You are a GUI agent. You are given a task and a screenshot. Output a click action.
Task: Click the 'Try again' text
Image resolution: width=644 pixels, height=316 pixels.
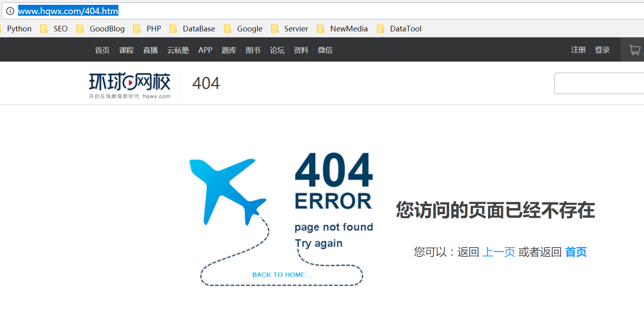(319, 244)
